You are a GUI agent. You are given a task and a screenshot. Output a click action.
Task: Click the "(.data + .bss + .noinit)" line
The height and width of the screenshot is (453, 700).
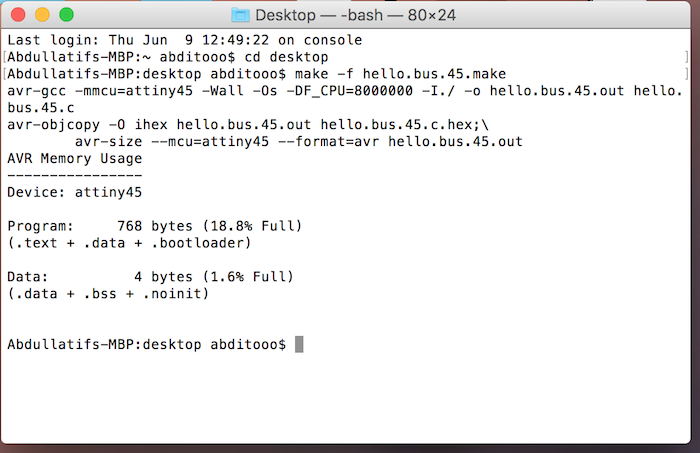[x=108, y=294]
